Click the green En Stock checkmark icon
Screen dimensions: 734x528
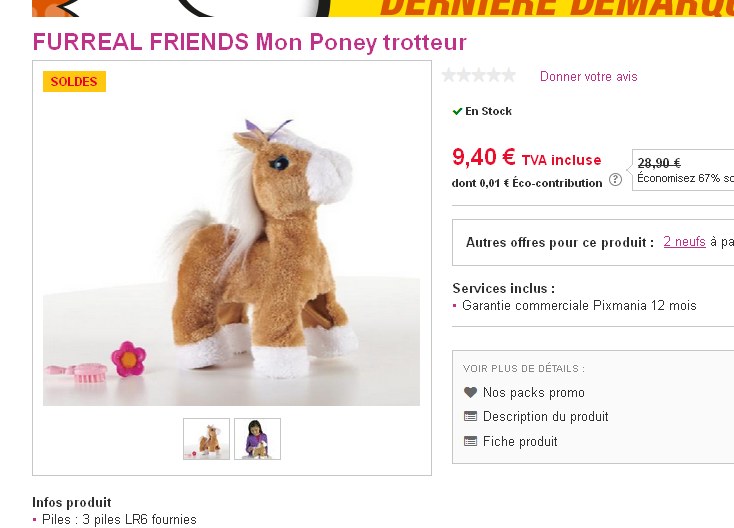click(457, 111)
